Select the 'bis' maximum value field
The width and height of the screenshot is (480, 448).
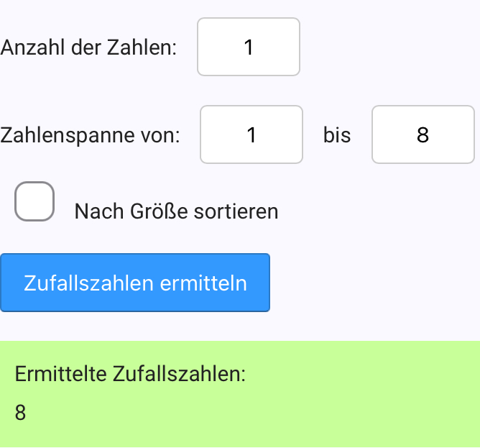[x=423, y=134]
